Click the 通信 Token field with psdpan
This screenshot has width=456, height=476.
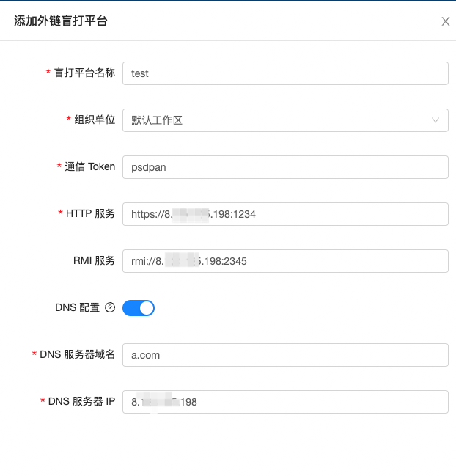pos(285,167)
